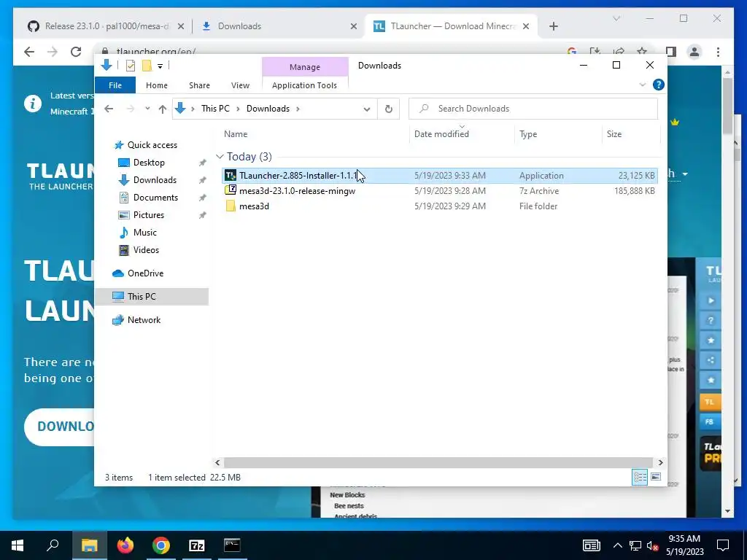The width and height of the screenshot is (747, 560).
Task: Switch to Large icons view in the status bar
Action: tap(656, 477)
